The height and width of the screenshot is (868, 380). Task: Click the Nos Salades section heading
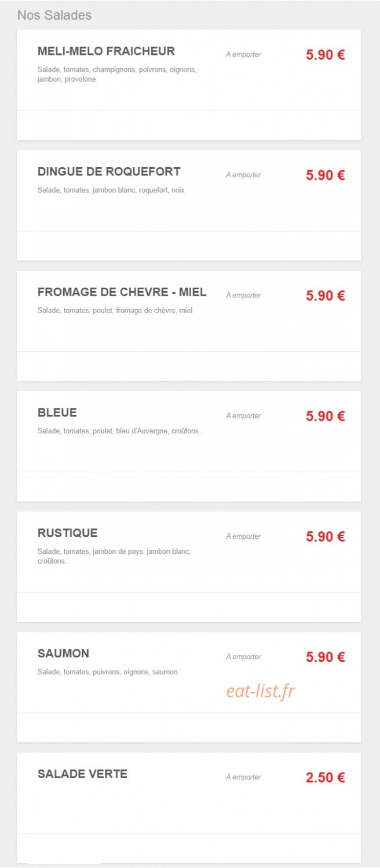(x=54, y=15)
